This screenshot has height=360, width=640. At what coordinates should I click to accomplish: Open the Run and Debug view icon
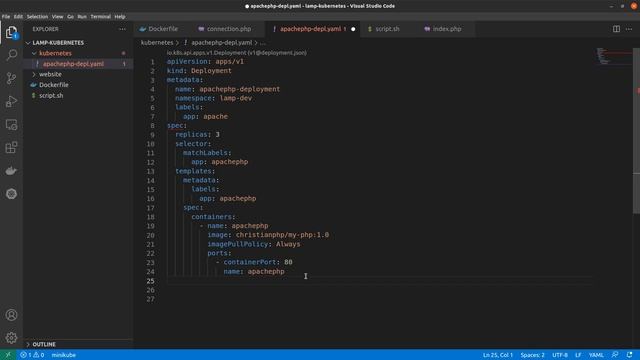tap(11, 101)
